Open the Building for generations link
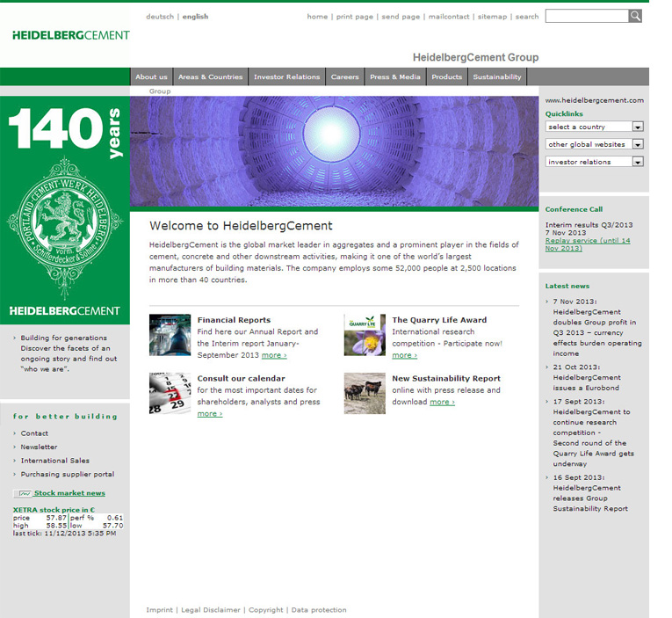This screenshot has height=618, width=672. [64, 338]
